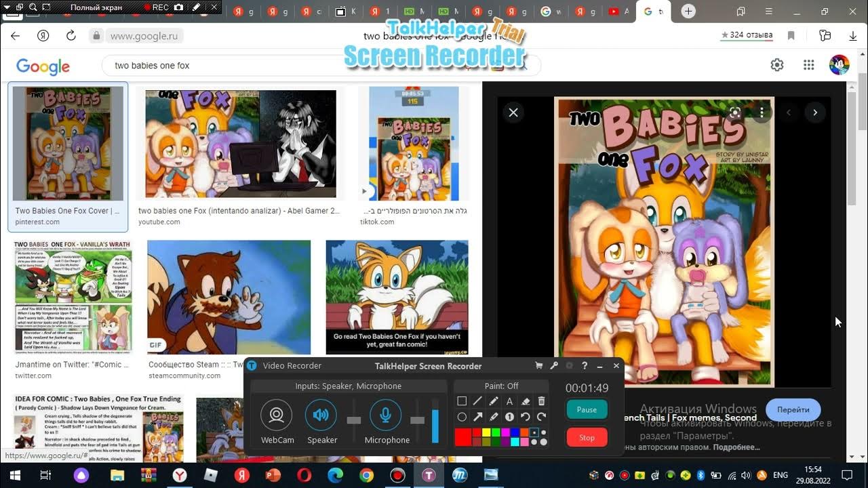Screen dimensions: 868x488
Task: Open the Tails on bench thumbnail
Action: pyautogui.click(x=397, y=298)
